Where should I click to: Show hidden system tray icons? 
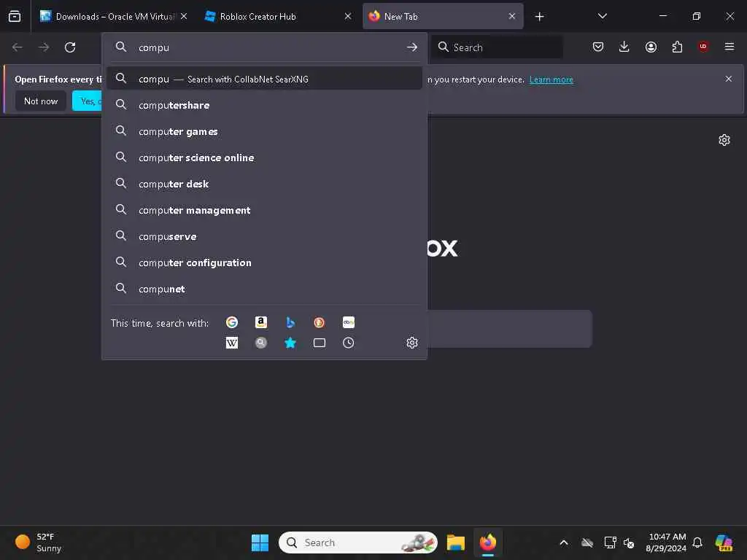564,542
